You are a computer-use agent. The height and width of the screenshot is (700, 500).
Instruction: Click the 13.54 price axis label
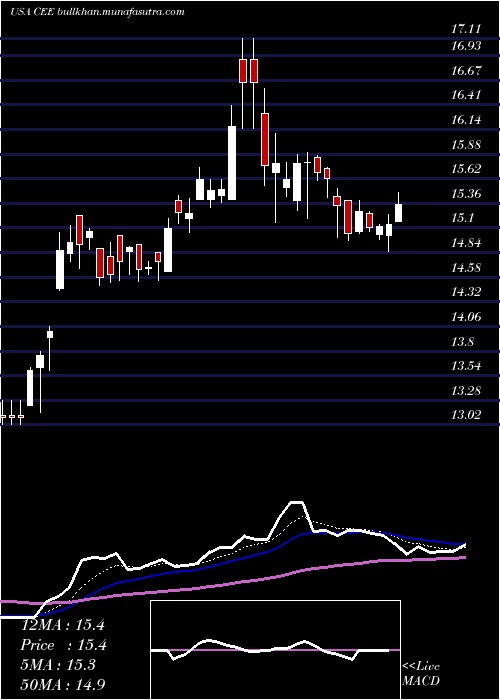tap(466, 367)
